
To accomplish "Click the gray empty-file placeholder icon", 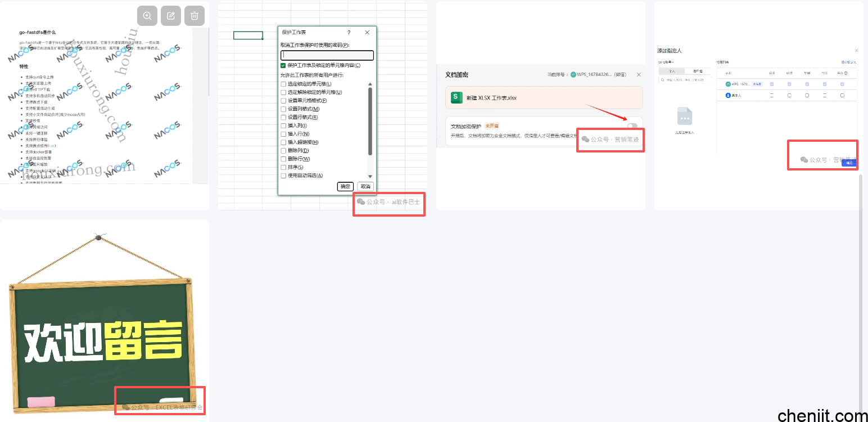I will point(684,116).
